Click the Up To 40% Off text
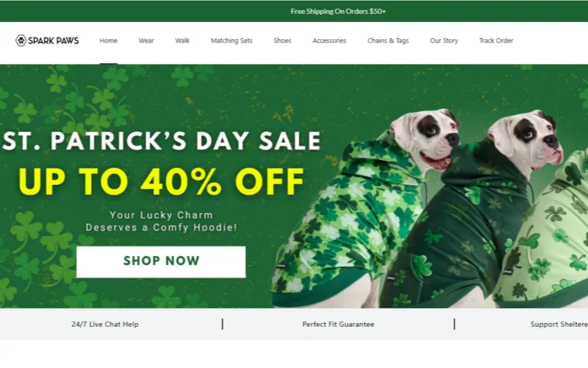588x368 pixels. [161, 181]
